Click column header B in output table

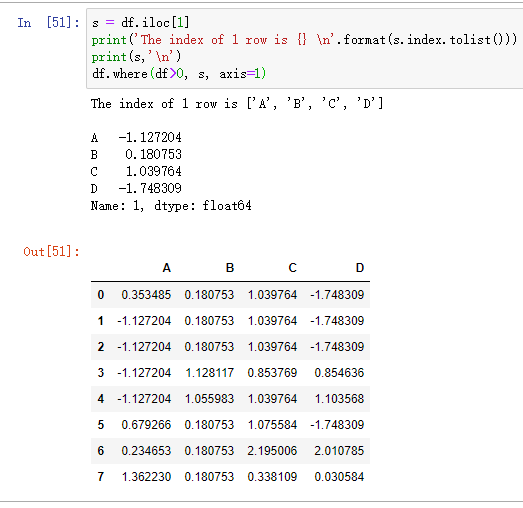pyautogui.click(x=230, y=268)
